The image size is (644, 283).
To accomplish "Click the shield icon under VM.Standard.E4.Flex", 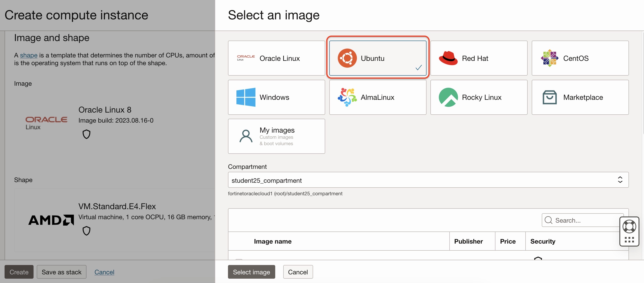I will tap(86, 231).
